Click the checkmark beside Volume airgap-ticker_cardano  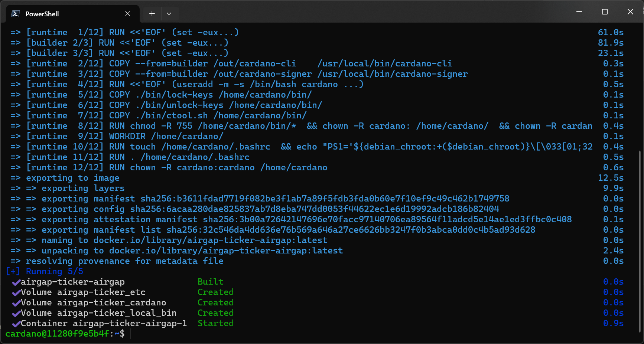[x=16, y=303]
